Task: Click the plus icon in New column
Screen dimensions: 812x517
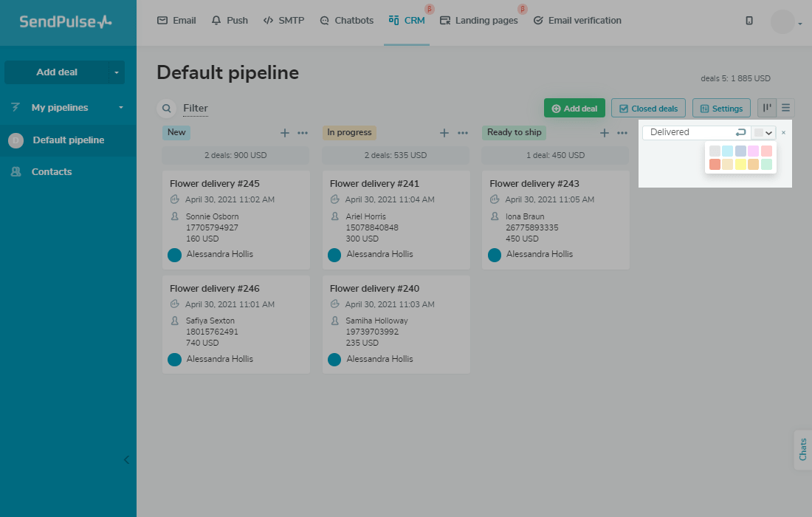Action: (285, 133)
